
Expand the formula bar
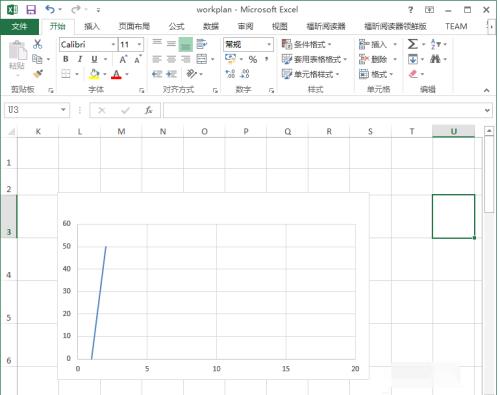[x=487, y=110]
